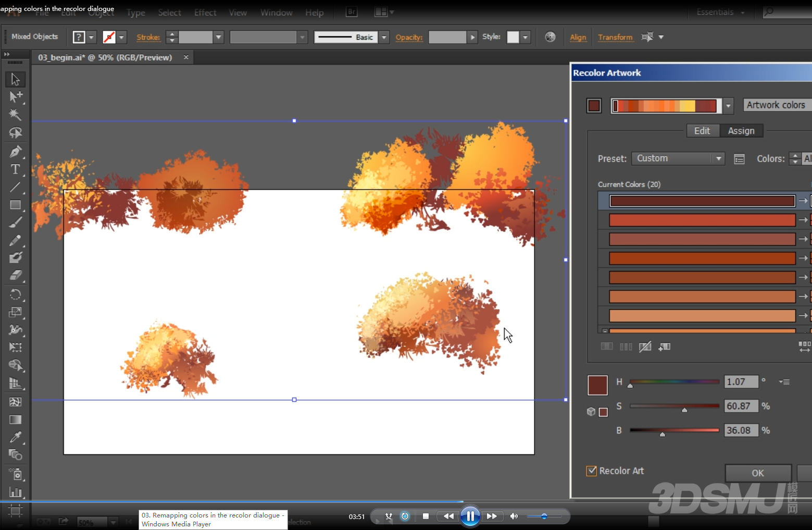This screenshot has height=530, width=812.
Task: Toggle shuffle in Windows Media Player
Action: 389,516
